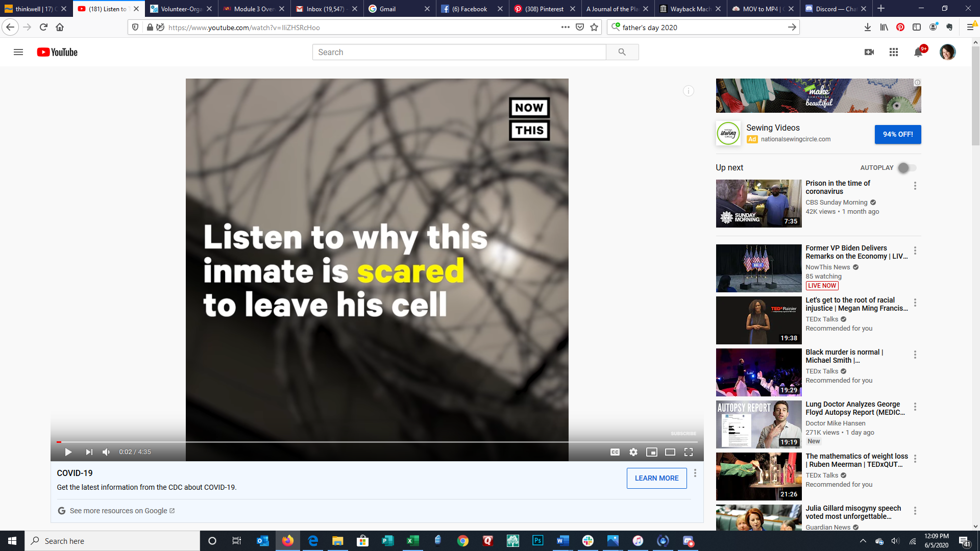This screenshot has width=980, height=551.
Task: Click the LEARN MORE button
Action: point(656,478)
